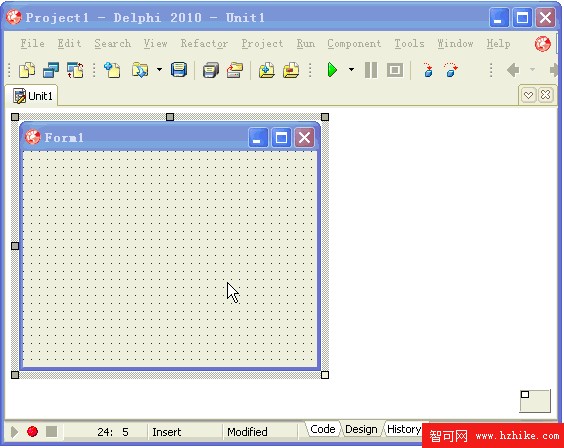
Task: Click the View Unit toolbar icon
Action: pos(51,70)
